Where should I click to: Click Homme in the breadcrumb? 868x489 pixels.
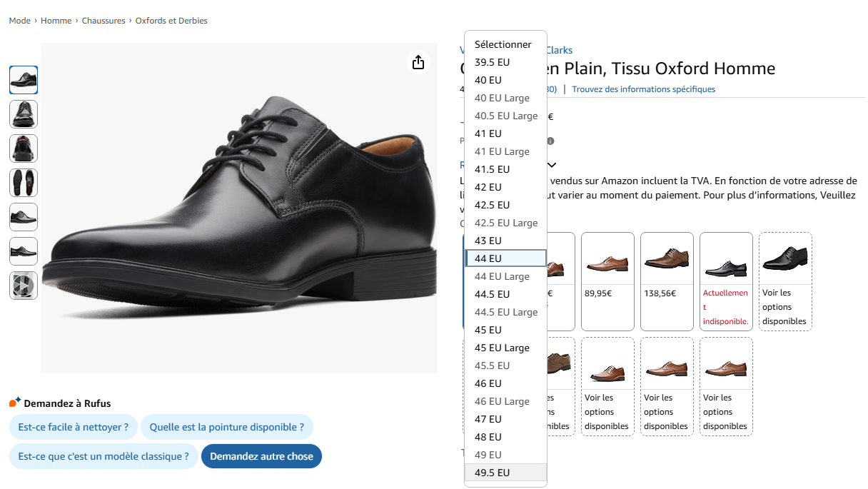(56, 21)
